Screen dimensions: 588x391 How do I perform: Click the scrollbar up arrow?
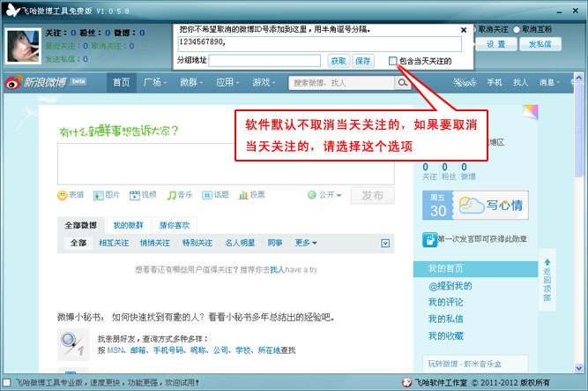[578, 78]
